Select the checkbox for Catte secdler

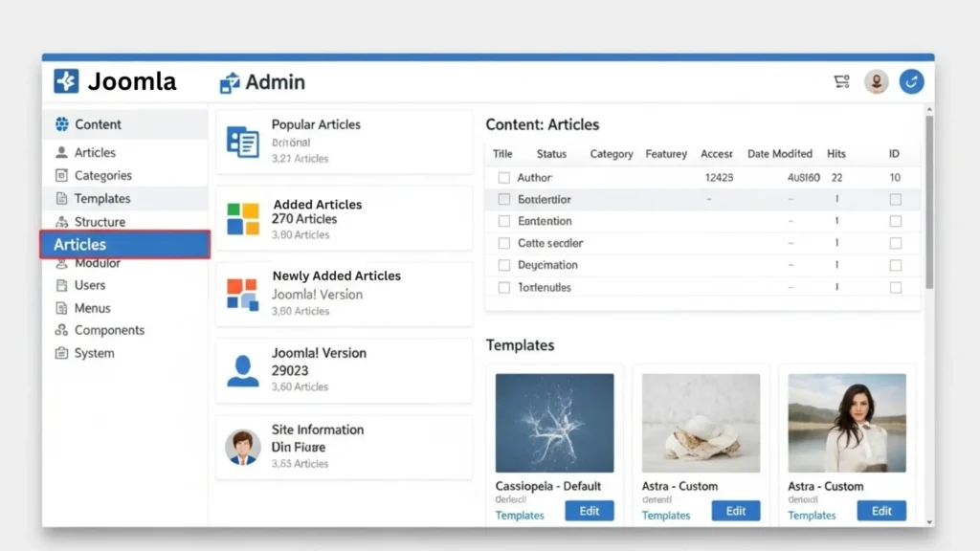(x=504, y=243)
